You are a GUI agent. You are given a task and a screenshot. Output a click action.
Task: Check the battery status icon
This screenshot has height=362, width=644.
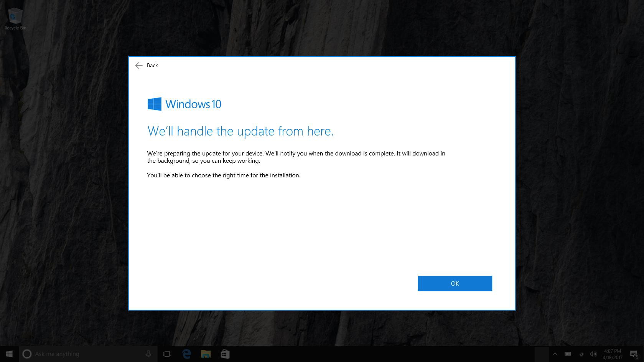coord(568,354)
